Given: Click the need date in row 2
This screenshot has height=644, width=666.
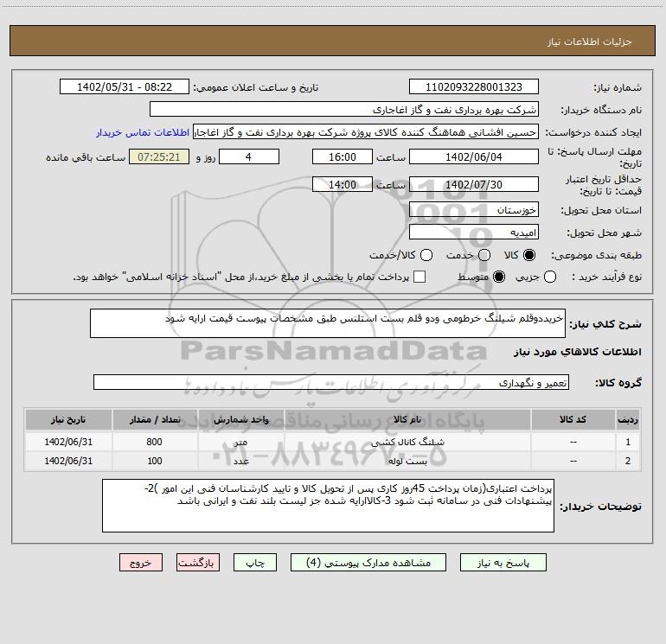Looking at the screenshot, I should (x=68, y=461).
